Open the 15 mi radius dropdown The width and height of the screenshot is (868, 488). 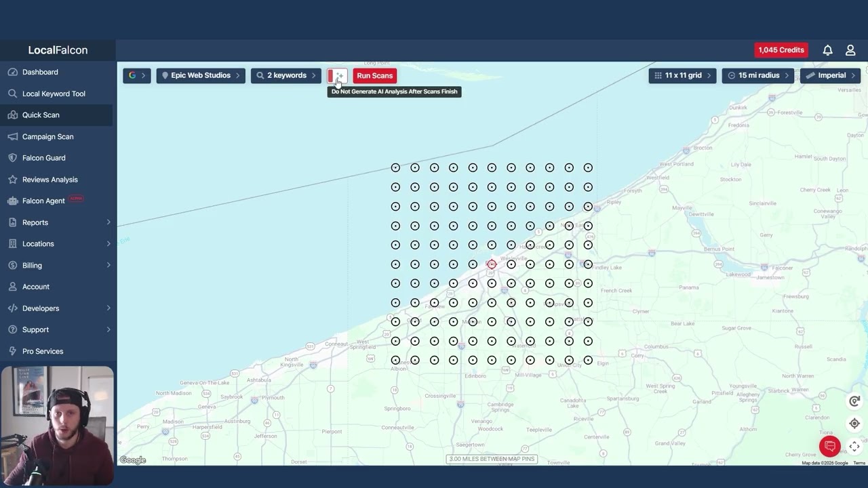[x=759, y=75]
